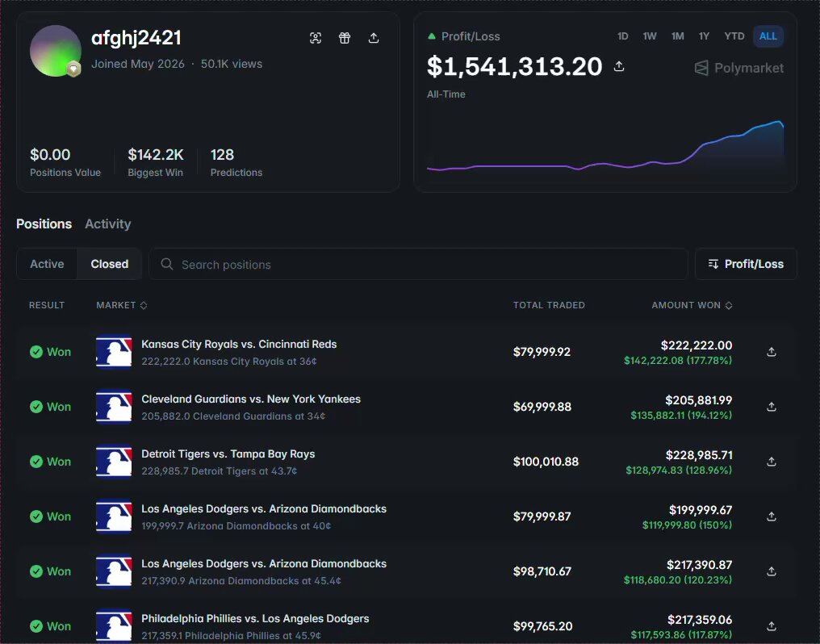Click the afghj2421 profile avatar
Viewport: 820px width, 644px height.
(56, 51)
